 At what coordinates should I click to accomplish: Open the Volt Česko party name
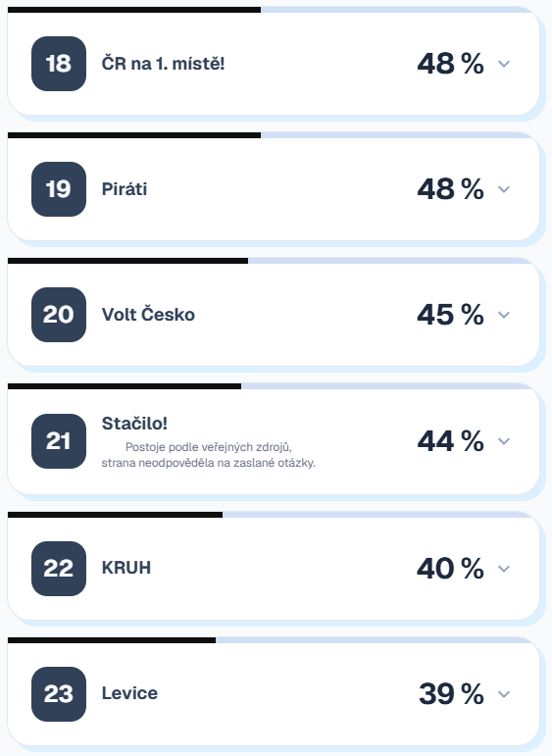coord(148,315)
